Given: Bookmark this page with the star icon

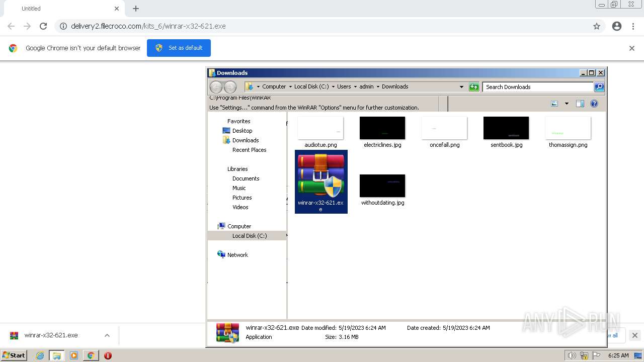Looking at the screenshot, I should coord(597,26).
